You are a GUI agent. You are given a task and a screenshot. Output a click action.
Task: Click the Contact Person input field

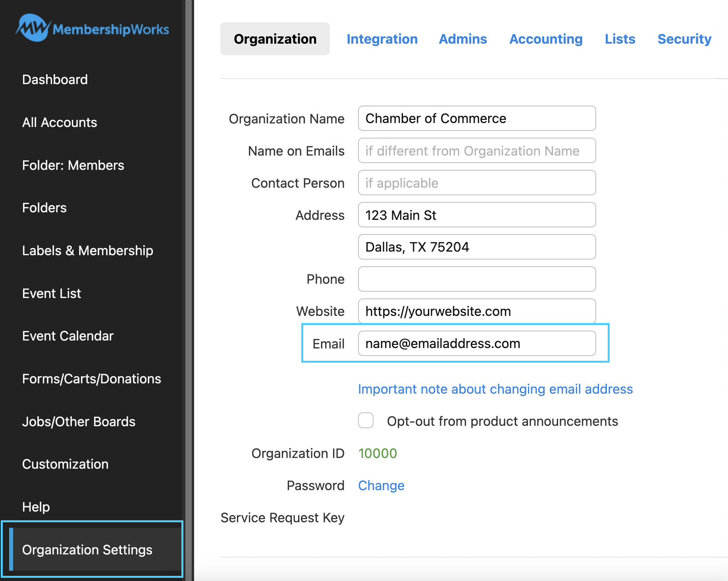coord(476,183)
